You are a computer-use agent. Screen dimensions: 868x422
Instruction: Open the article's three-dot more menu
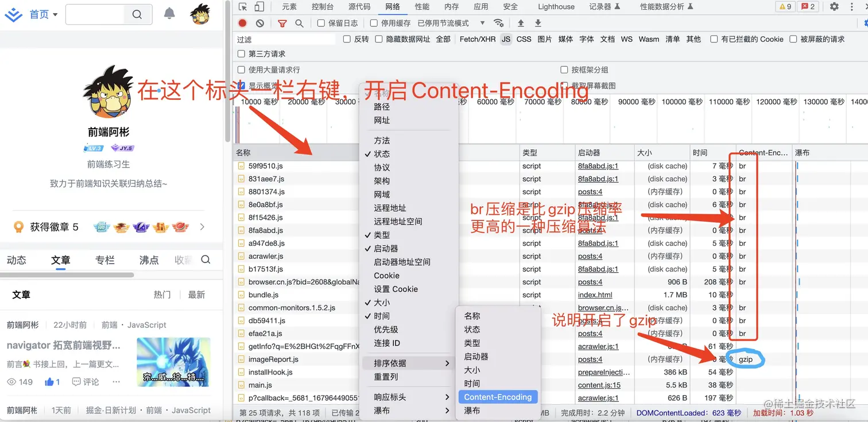point(117,382)
